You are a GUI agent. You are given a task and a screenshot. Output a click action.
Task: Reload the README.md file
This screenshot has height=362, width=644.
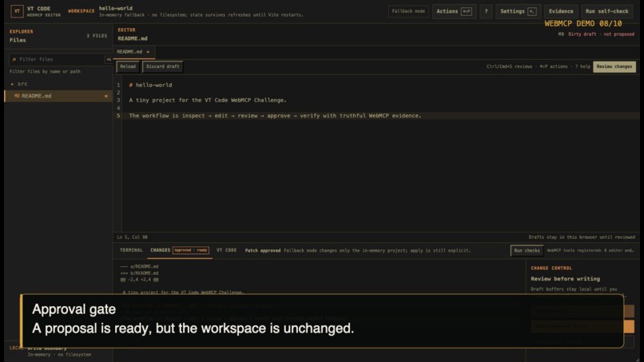pyautogui.click(x=128, y=66)
